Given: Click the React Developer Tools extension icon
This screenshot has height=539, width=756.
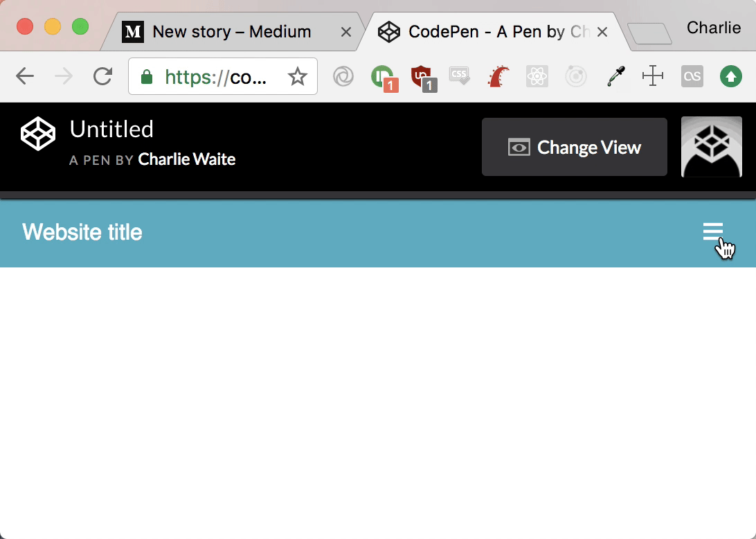Looking at the screenshot, I should point(537,76).
